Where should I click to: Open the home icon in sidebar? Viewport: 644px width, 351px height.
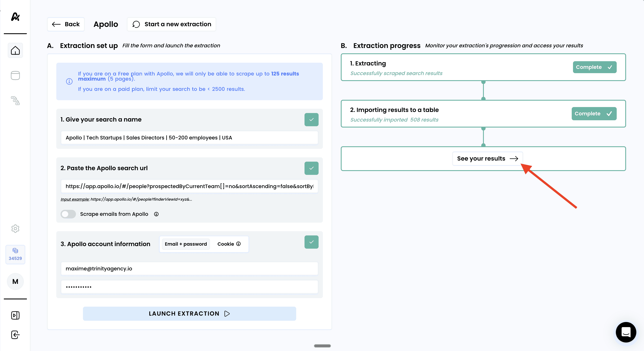click(x=15, y=51)
